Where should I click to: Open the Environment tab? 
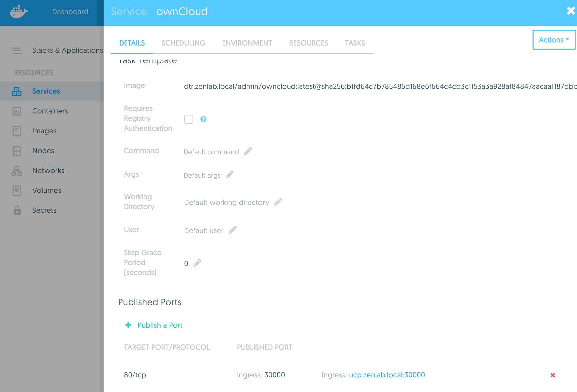point(247,43)
